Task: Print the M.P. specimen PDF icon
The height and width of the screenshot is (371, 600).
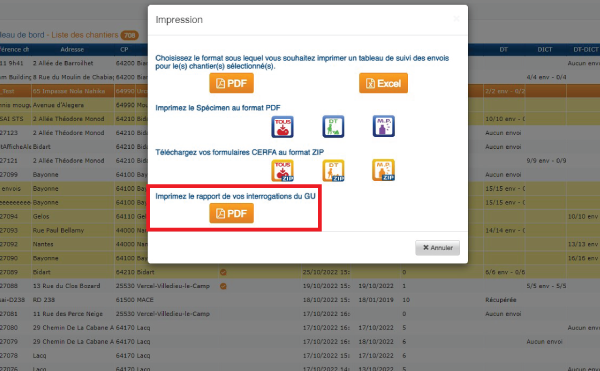Action: click(x=383, y=127)
